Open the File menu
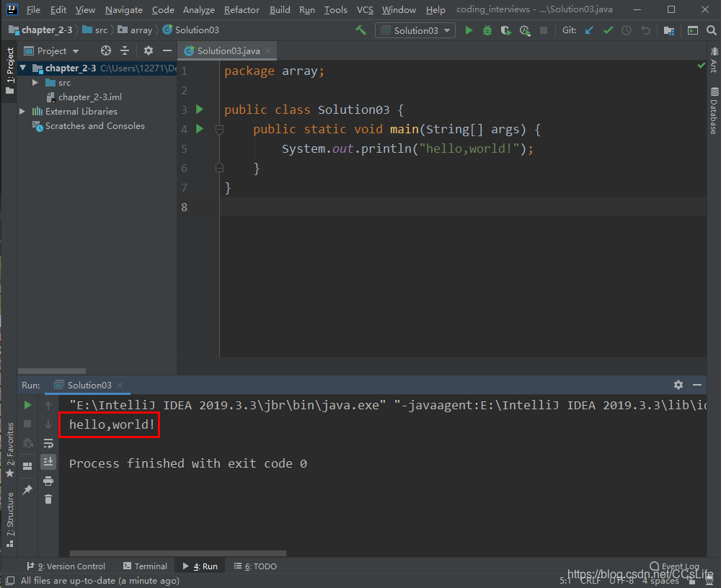This screenshot has height=588, width=721. coord(33,9)
